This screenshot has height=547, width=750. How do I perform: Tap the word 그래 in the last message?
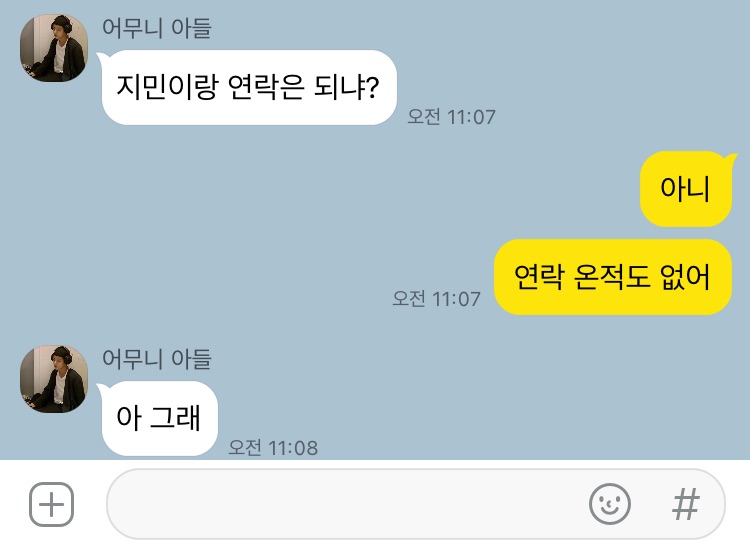[x=175, y=417]
